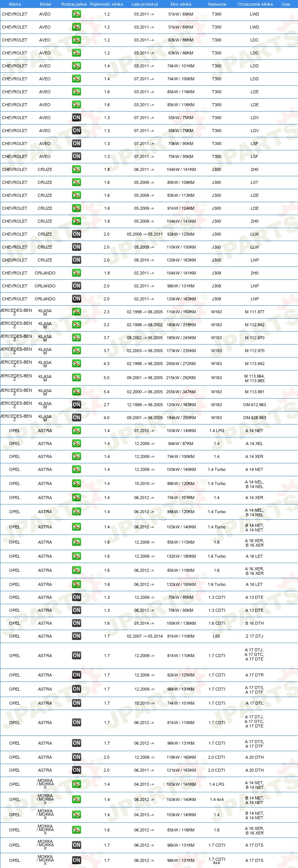Screen dimensions: 298x868
Task: Click the '02.2007 -> 05.2014' production years cell
Action: 145,636
